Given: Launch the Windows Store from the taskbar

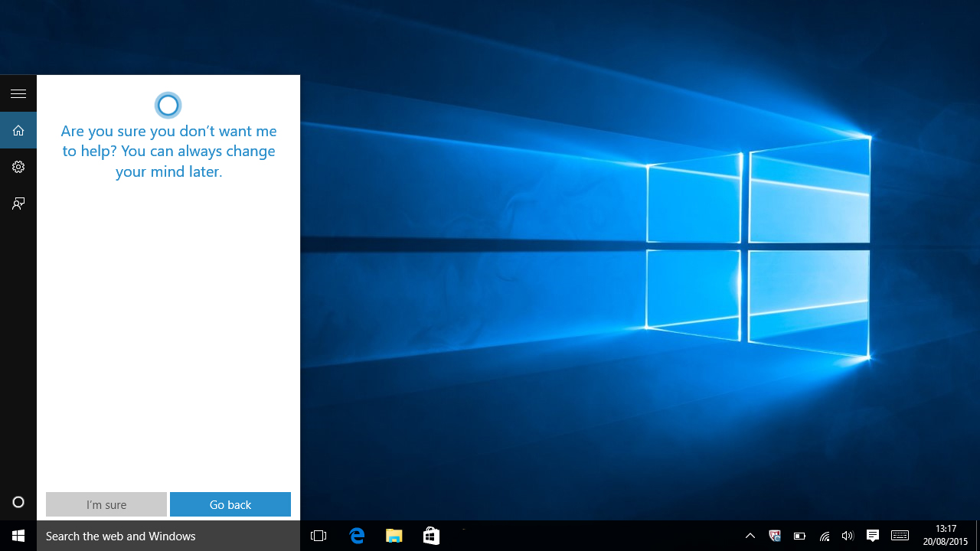Looking at the screenshot, I should [431, 536].
